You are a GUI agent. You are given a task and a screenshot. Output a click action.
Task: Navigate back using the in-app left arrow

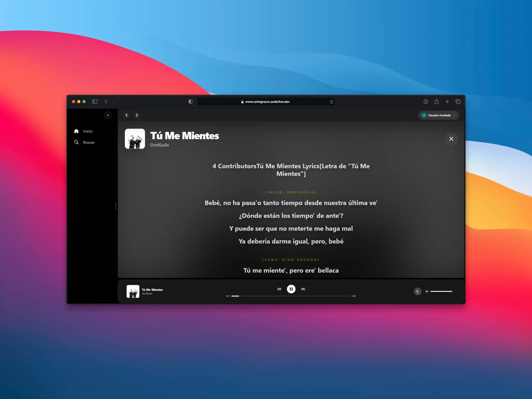127,115
